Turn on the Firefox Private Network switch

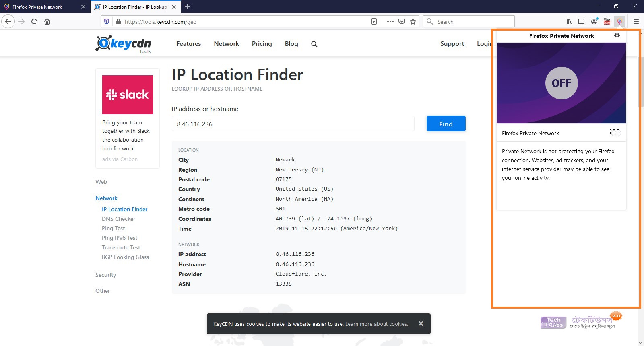coord(616,133)
